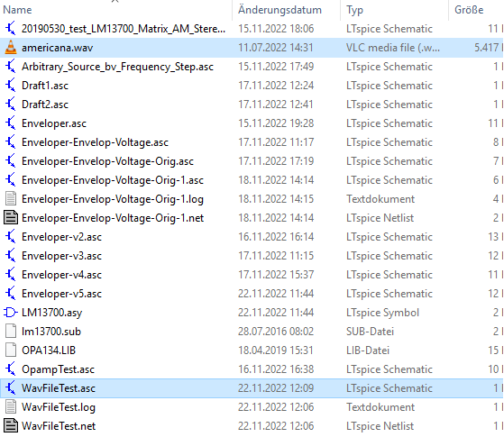Screen dimensions: 504x437
Task: Click the date 22.11.2022 12:09
Action: [276, 388]
